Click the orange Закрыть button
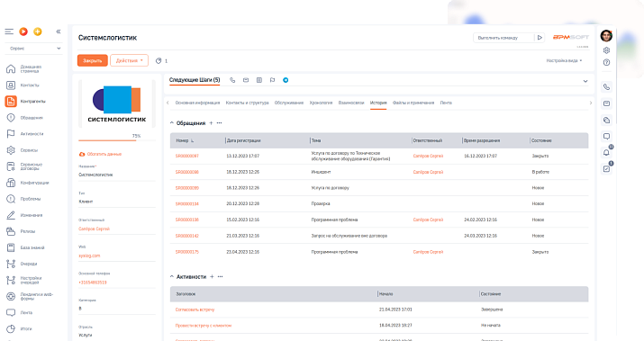Screen dimensions: 644x341 [93, 60]
